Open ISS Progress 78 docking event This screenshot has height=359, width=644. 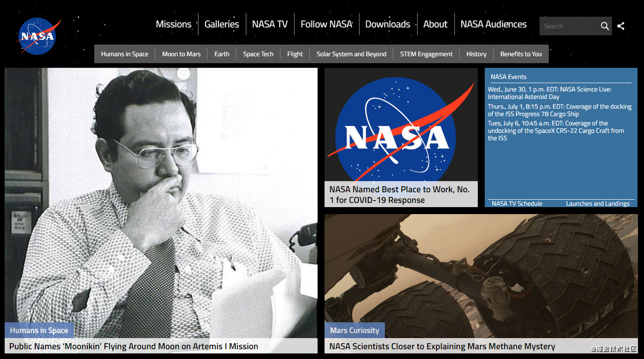pos(559,110)
